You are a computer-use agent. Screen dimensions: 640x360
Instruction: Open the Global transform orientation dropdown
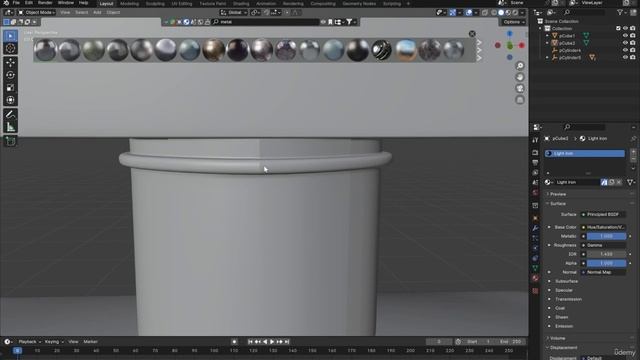[233, 13]
